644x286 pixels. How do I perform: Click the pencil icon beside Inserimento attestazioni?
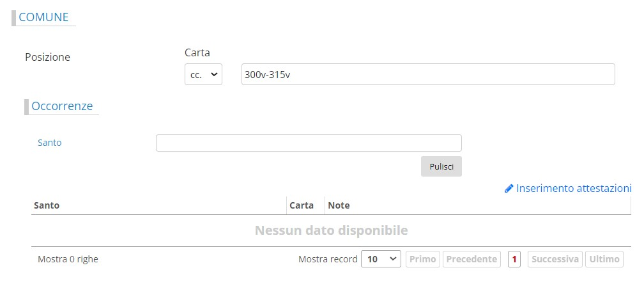pos(509,189)
